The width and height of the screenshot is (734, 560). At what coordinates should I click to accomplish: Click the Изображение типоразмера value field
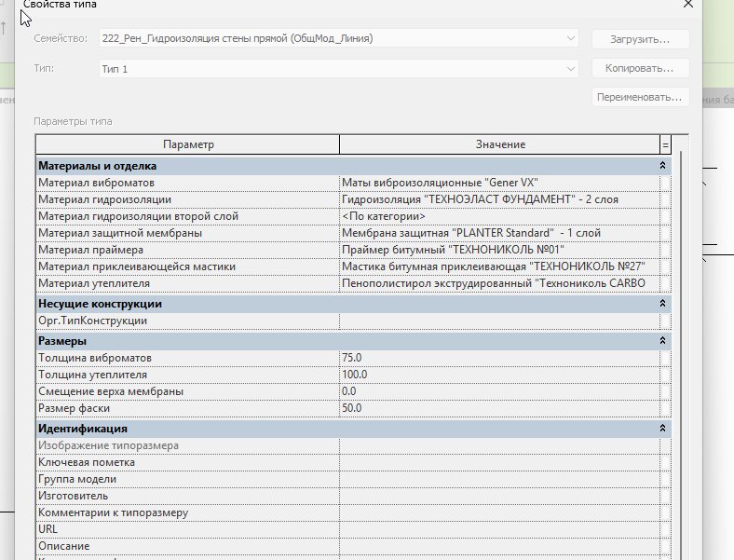coord(499,445)
